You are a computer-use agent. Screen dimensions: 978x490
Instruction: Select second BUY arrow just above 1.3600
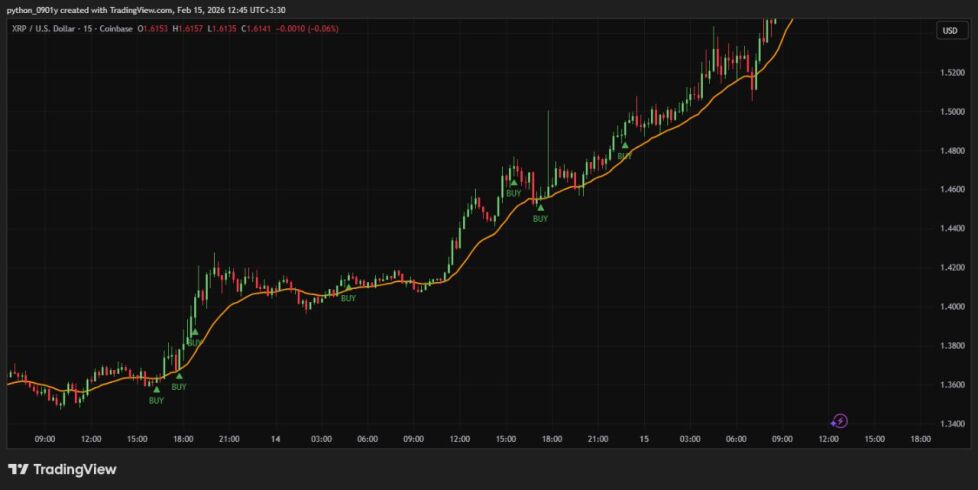[x=179, y=376]
